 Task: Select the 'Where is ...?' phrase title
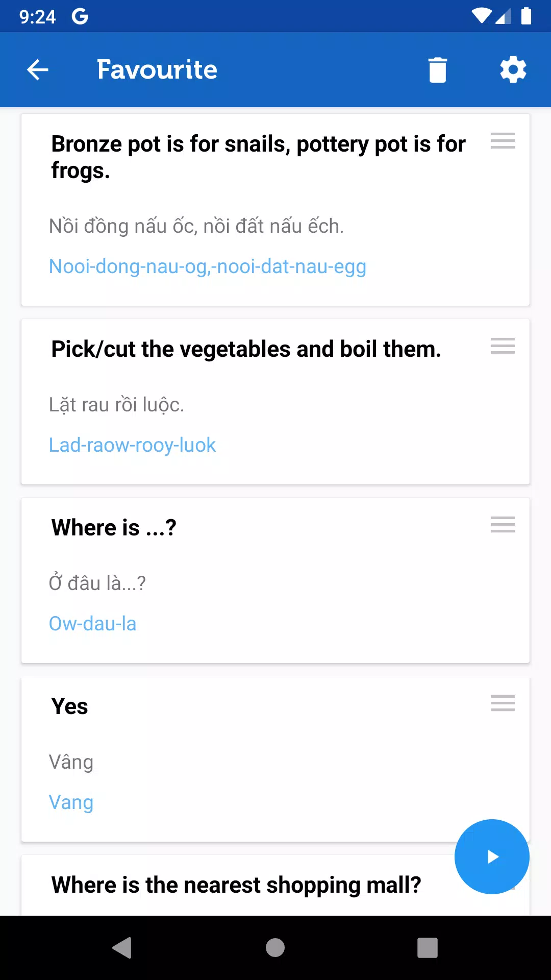pyautogui.click(x=114, y=528)
